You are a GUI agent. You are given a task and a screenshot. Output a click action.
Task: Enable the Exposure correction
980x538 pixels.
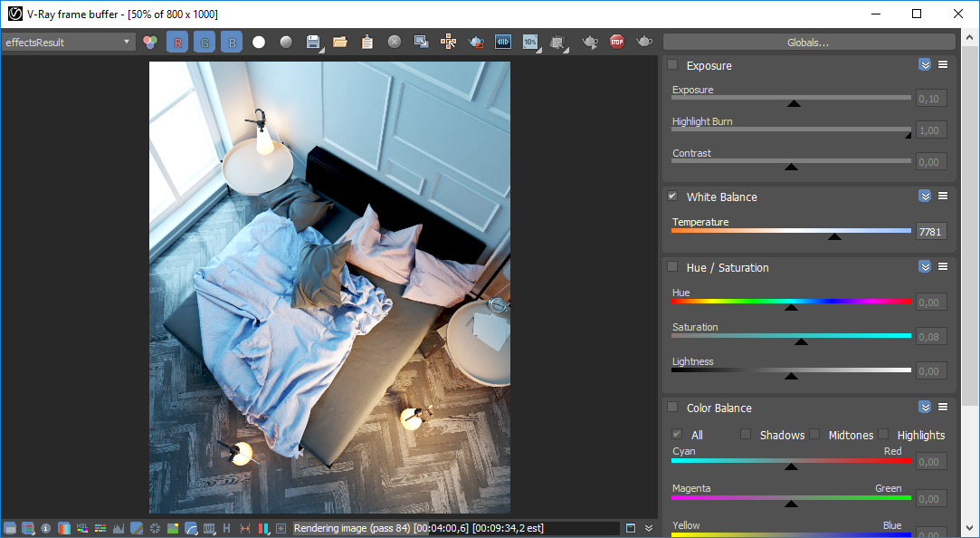[672, 65]
